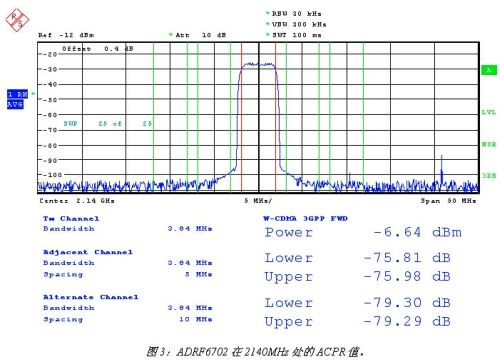This screenshot has width=500, height=362.
Task: Click the Alternate Channel heading
Action: point(91,297)
